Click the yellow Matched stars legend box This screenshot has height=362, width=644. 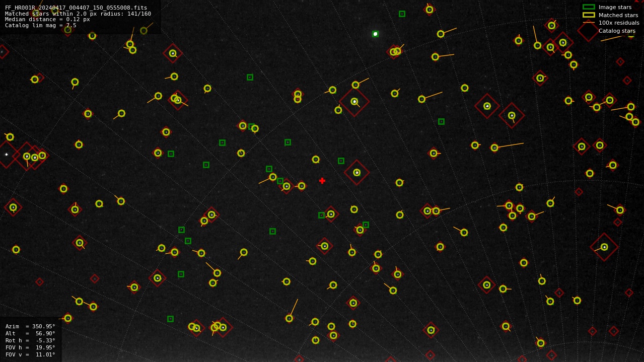point(589,15)
